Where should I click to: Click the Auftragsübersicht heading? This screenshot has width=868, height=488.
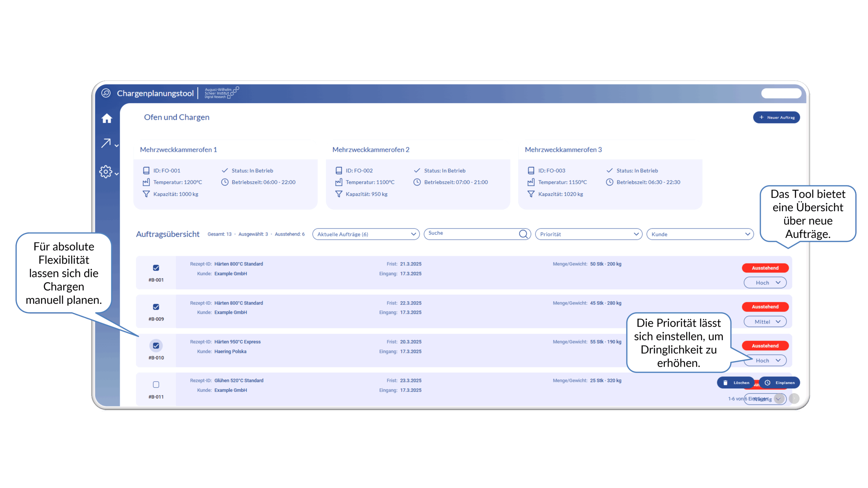(x=167, y=234)
